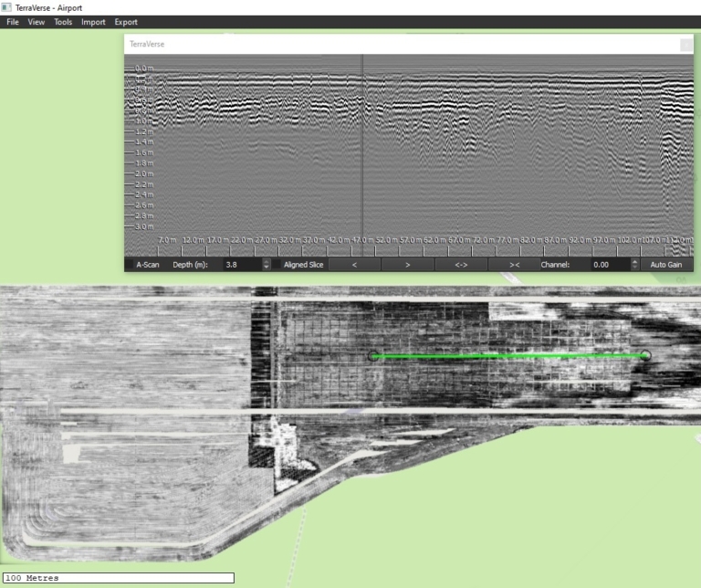Click the Channel spinner arrows
This screenshot has height=588, width=701.
coord(635,264)
